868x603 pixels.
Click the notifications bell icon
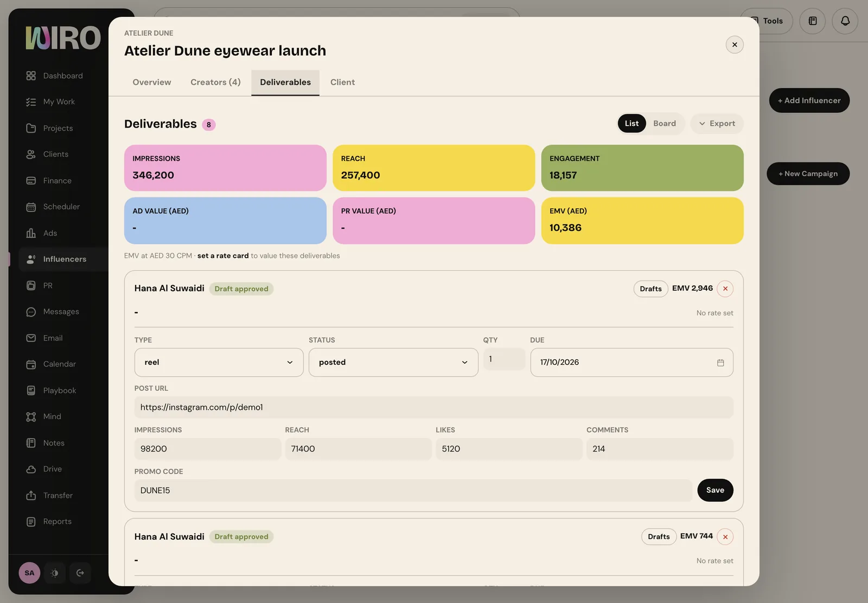[x=845, y=21]
